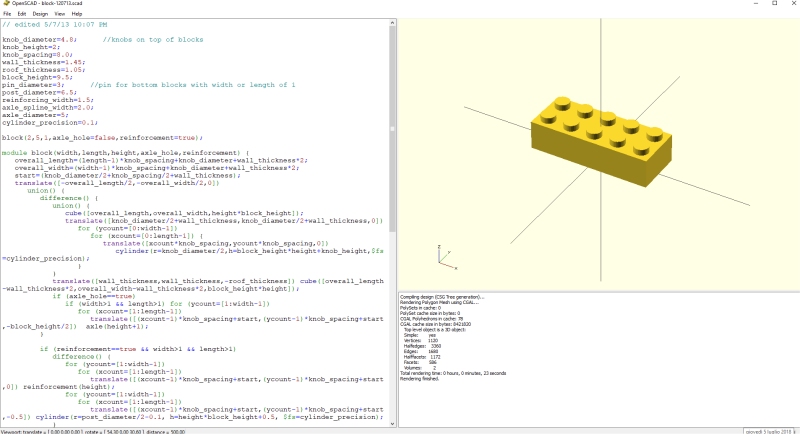Click the "cylinder(r=post_diameter/2-0.1,..." line
This screenshot has height=434, width=800.
pyautogui.click(x=209, y=417)
